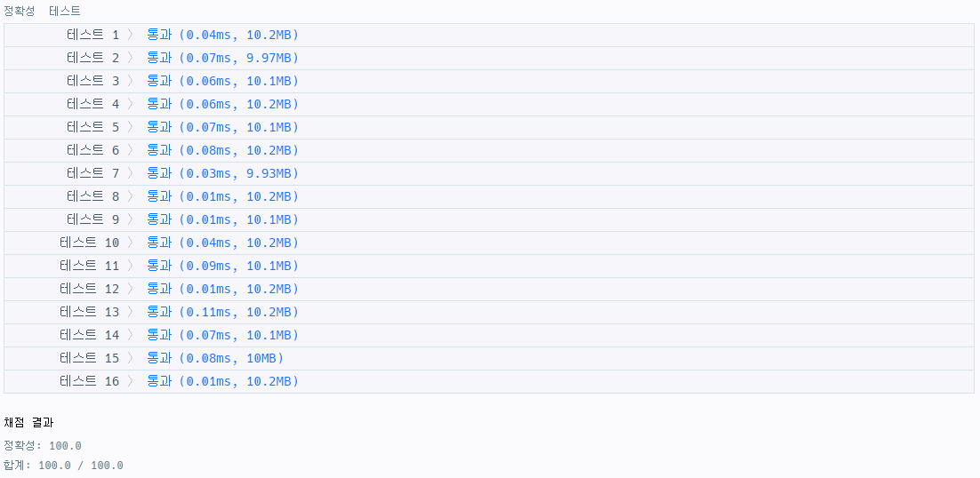Select the 테스트 3 result row

(x=489, y=81)
